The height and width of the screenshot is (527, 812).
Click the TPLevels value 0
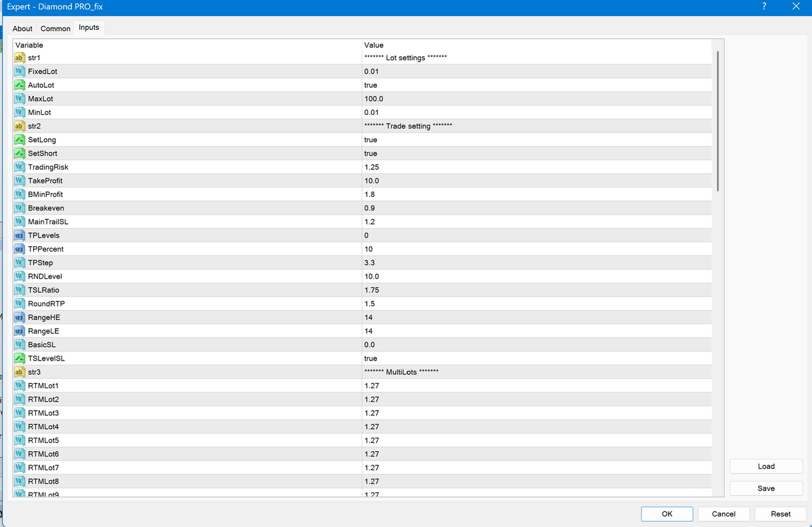tap(366, 235)
